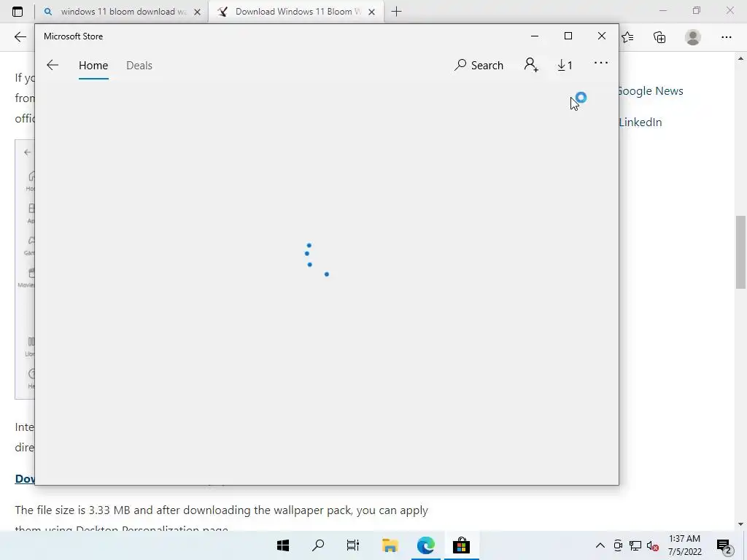747x560 pixels.
Task: Open Edge favorites icon
Action: click(627, 37)
